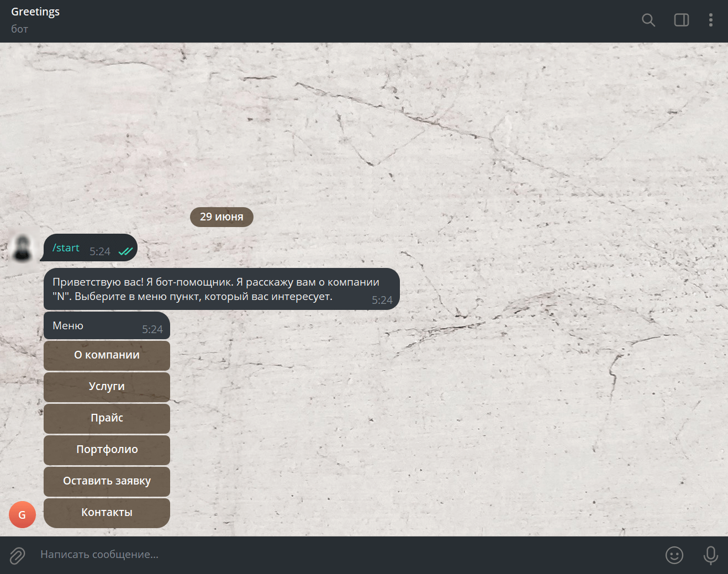Screen dimensions: 728x574
Task: Choose the "О компании" bot button
Action: pos(107,355)
